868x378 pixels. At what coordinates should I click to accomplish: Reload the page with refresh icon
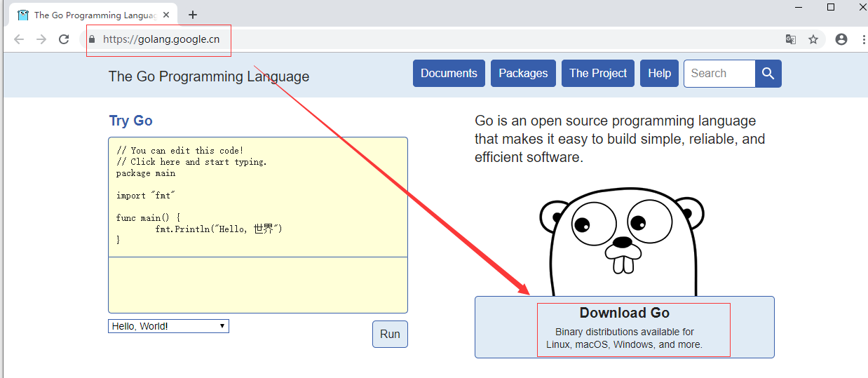coord(64,39)
